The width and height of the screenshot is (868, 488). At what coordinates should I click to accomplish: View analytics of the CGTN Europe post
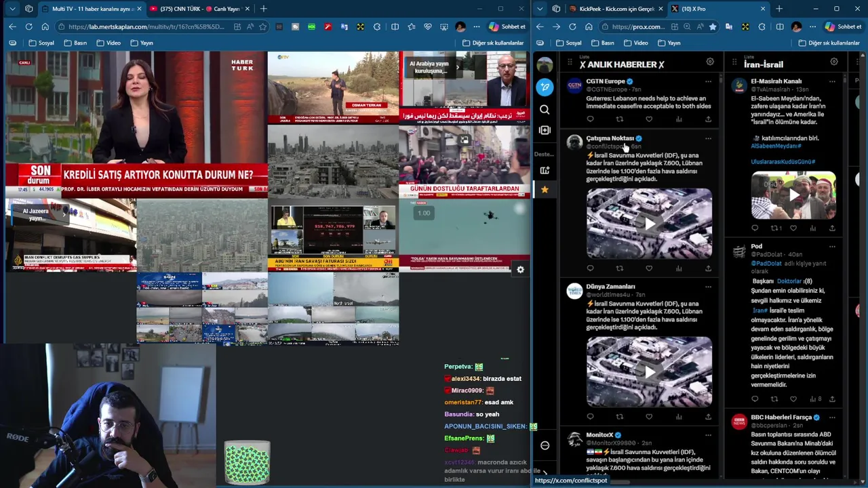(679, 119)
